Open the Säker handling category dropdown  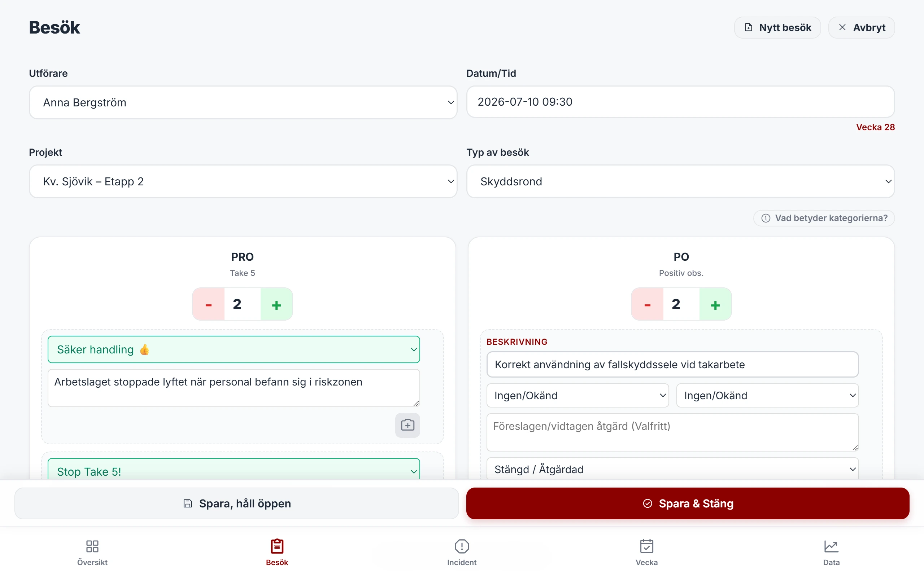tap(234, 349)
